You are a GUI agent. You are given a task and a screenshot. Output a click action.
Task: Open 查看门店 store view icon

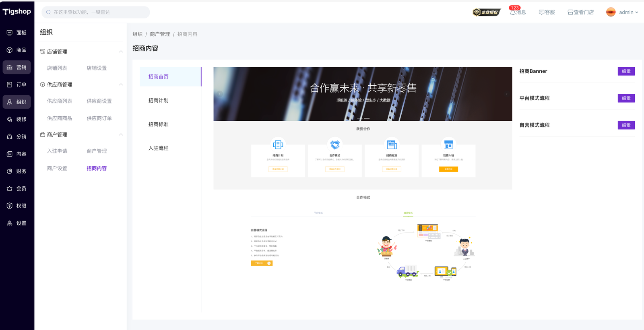(570, 12)
